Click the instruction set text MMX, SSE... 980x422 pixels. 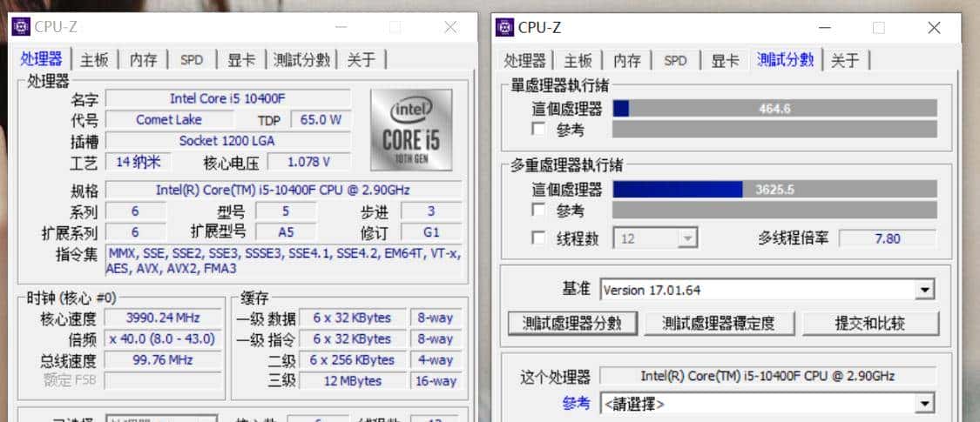[283, 261]
